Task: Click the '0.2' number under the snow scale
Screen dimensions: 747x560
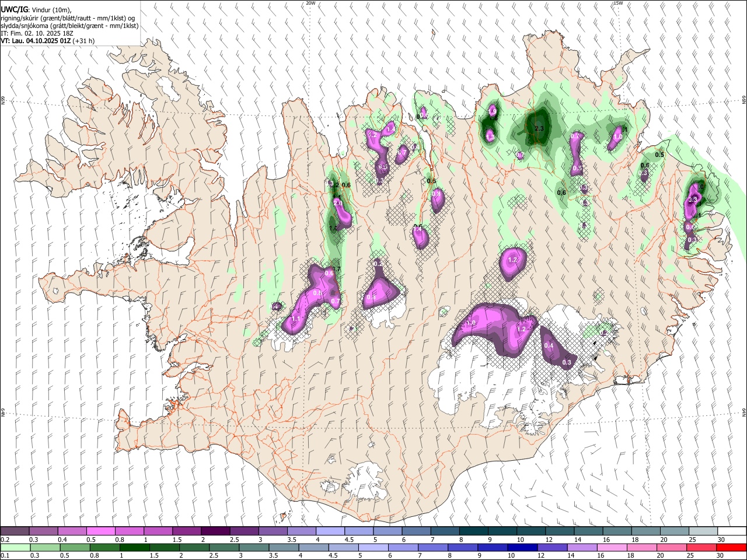Action: (x=5, y=539)
